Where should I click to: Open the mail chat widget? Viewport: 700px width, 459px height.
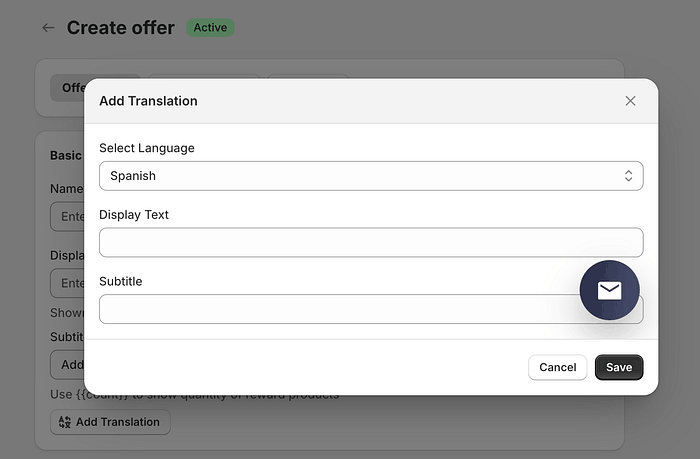[609, 290]
